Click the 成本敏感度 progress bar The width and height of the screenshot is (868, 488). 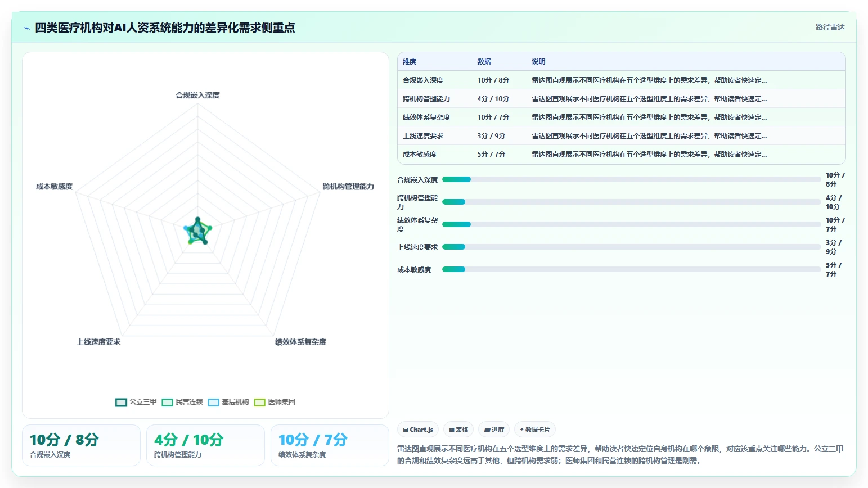tap(631, 269)
